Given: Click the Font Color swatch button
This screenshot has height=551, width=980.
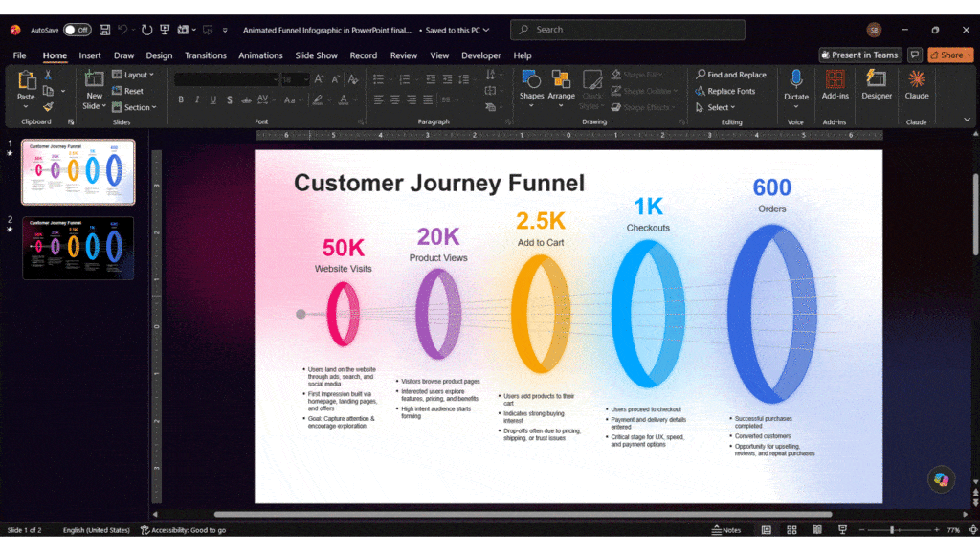Looking at the screenshot, I should point(344,99).
